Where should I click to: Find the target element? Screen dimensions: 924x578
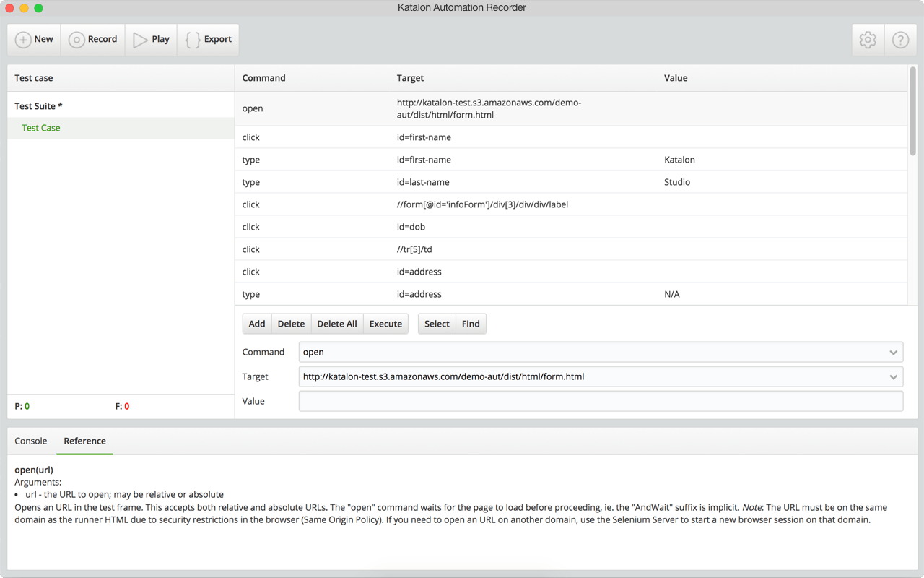click(470, 324)
